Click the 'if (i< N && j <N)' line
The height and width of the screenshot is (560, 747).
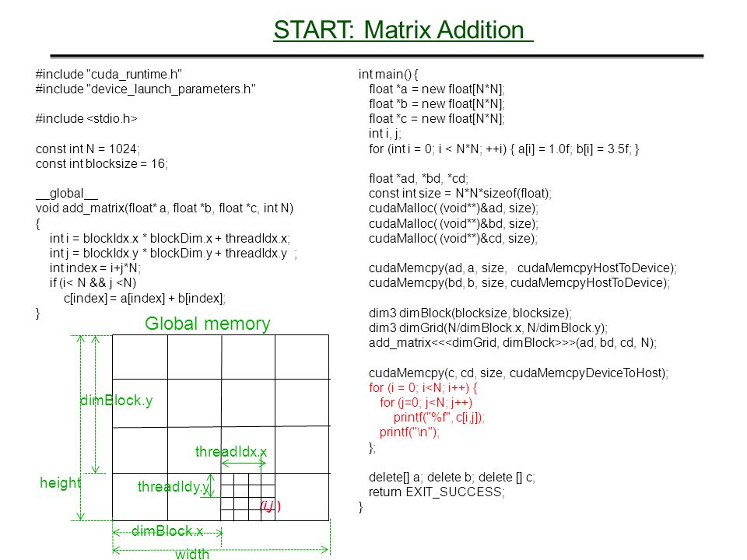(93, 283)
